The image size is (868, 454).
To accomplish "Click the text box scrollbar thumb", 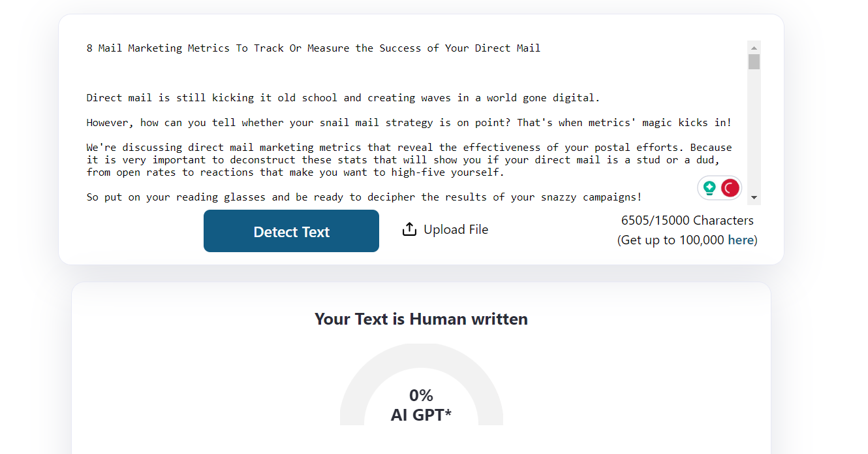I will (x=754, y=62).
